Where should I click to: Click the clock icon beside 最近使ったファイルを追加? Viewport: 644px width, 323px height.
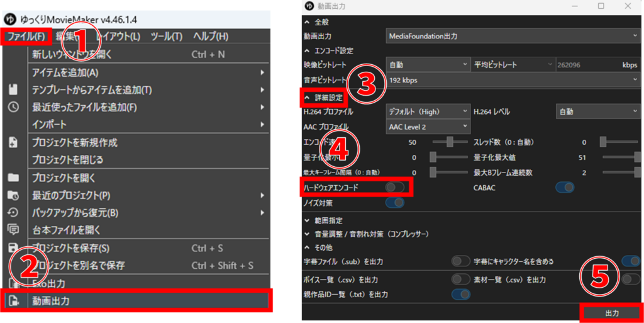click(13, 107)
